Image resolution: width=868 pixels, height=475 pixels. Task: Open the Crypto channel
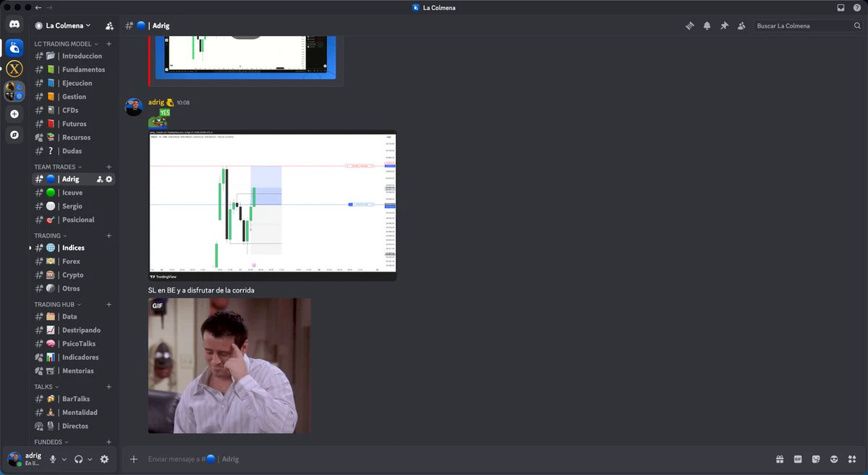click(73, 275)
